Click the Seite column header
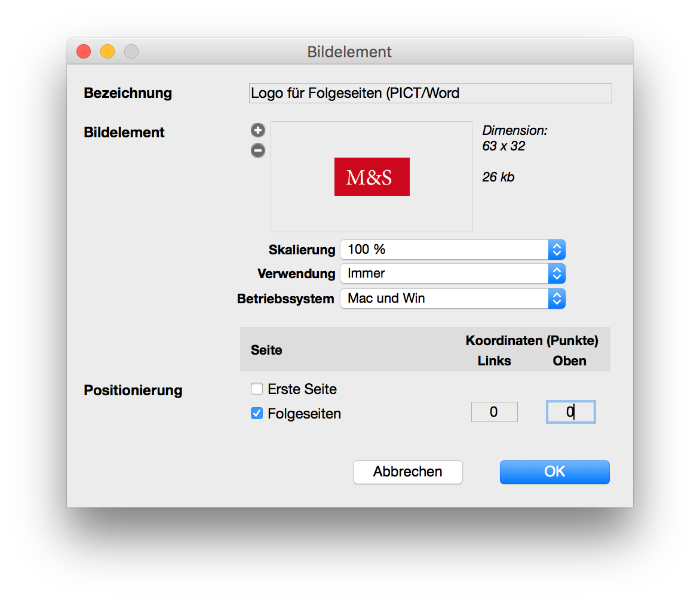This screenshot has width=700, height=603. pyautogui.click(x=266, y=350)
